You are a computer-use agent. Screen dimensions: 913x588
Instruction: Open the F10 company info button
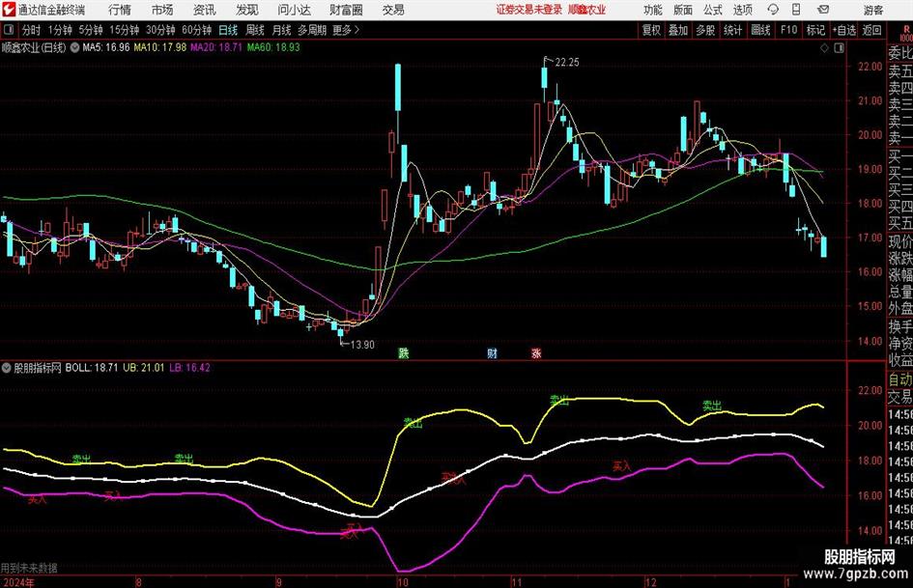[788, 30]
